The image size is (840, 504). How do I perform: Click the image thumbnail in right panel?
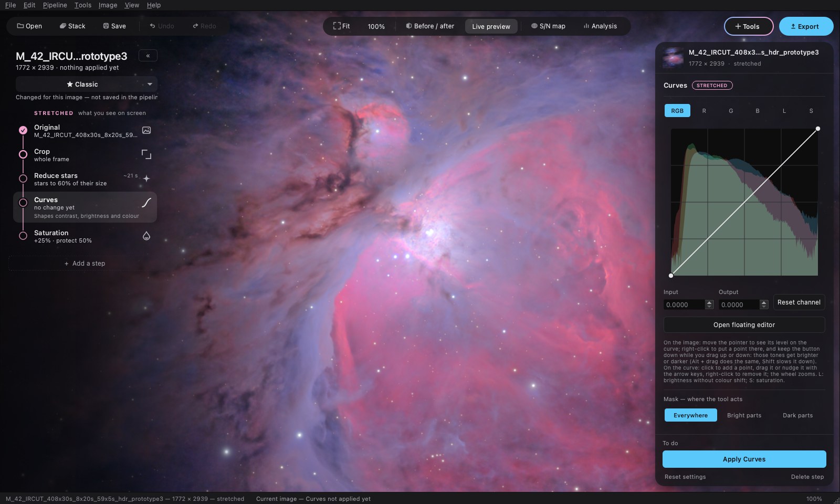pyautogui.click(x=673, y=58)
